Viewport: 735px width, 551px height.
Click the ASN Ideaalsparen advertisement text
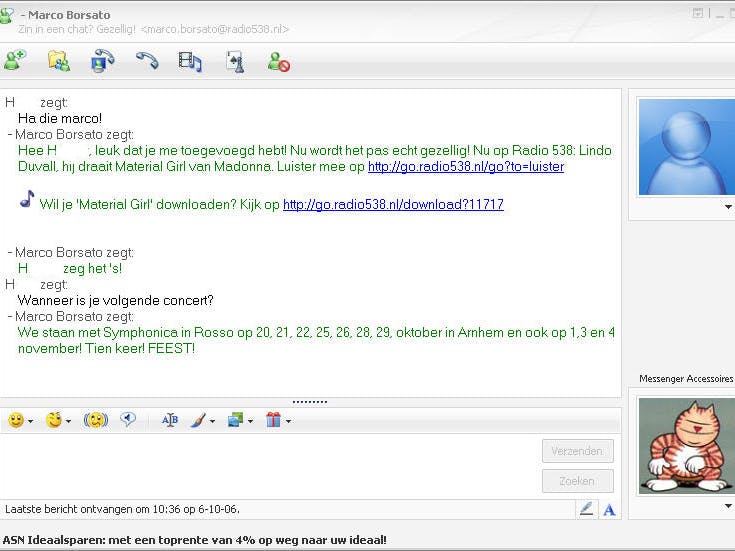click(195, 540)
